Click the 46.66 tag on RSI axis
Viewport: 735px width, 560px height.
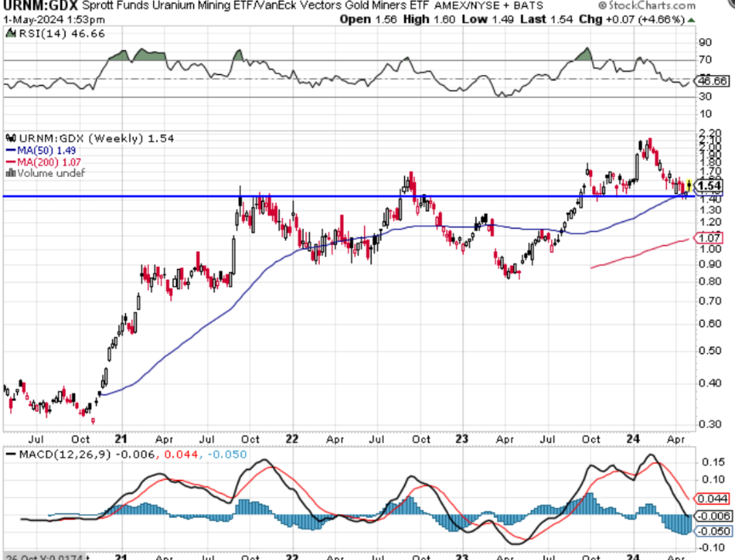pyautogui.click(x=713, y=81)
